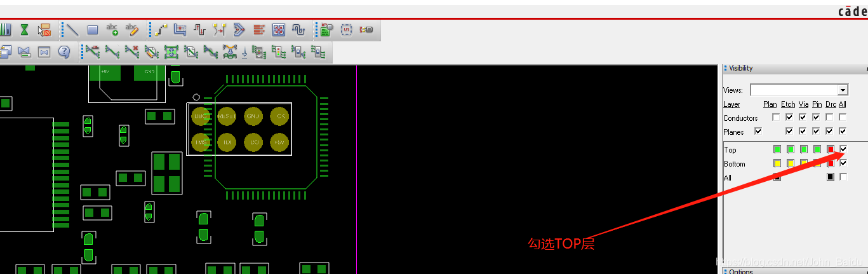Click the connector plug icon after the U1 icon

coord(366,30)
